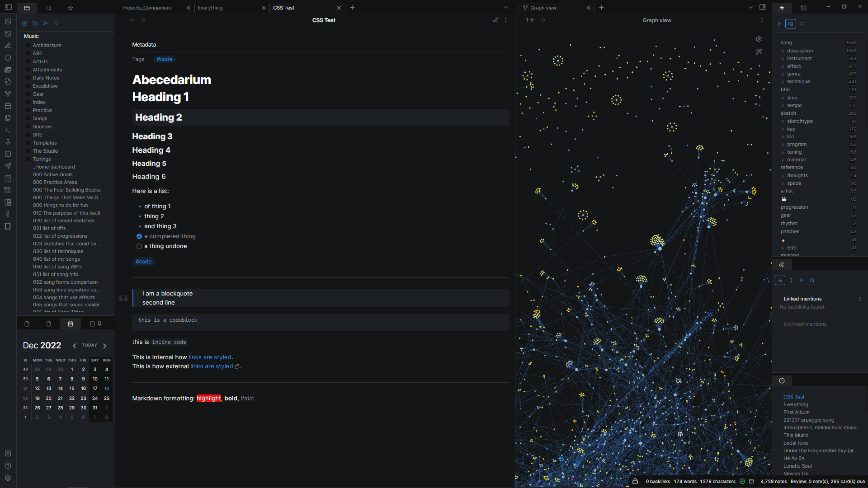Open graph view settings gear
The image size is (868, 488).
pyautogui.click(x=759, y=39)
